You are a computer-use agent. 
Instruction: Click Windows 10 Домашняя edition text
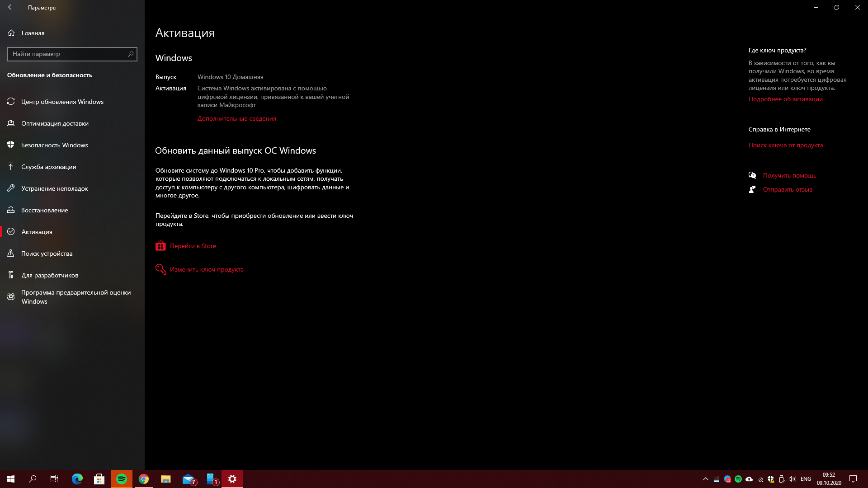[x=230, y=77]
